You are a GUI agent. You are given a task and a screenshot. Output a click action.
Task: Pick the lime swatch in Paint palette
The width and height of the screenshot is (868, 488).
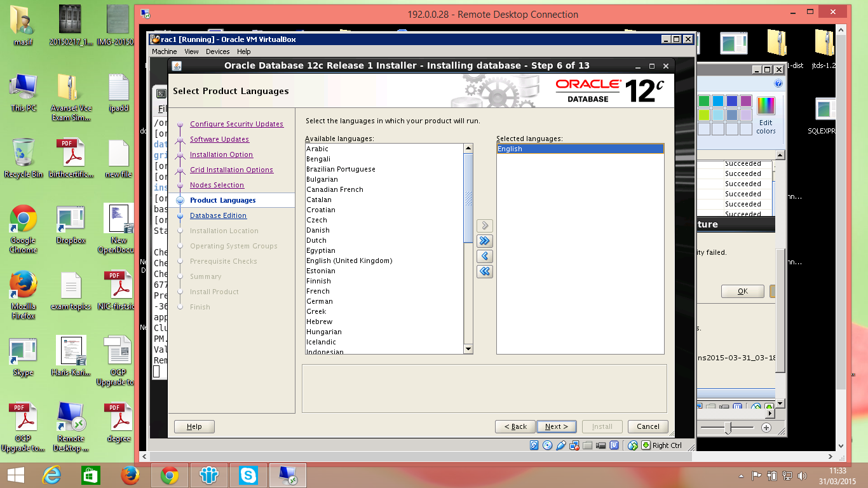click(703, 115)
